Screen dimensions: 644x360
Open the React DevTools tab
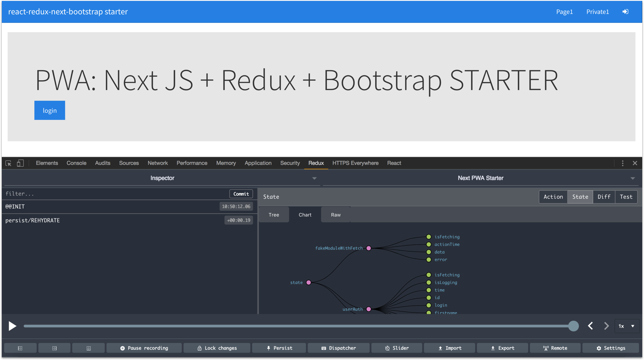coord(394,163)
